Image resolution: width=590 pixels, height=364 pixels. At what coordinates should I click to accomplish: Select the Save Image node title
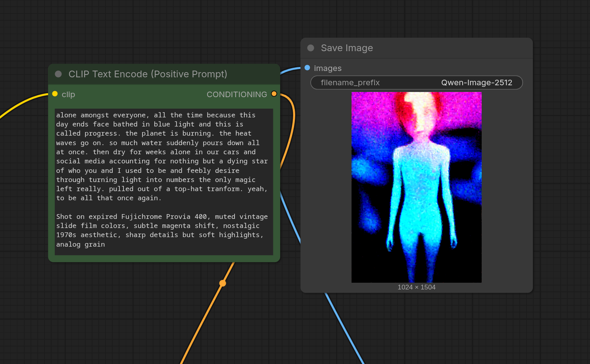click(x=347, y=48)
